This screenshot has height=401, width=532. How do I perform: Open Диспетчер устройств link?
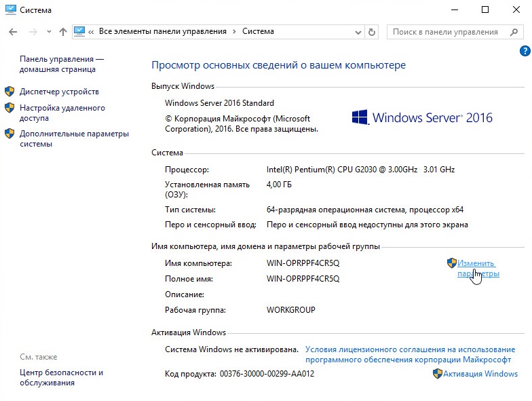tap(59, 92)
